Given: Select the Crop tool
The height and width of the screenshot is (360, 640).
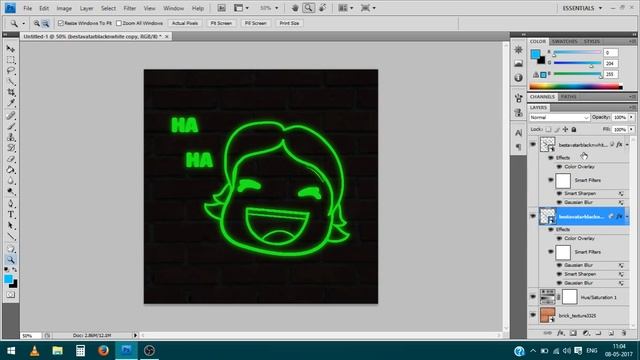Looking at the screenshot, I should tap(11, 92).
